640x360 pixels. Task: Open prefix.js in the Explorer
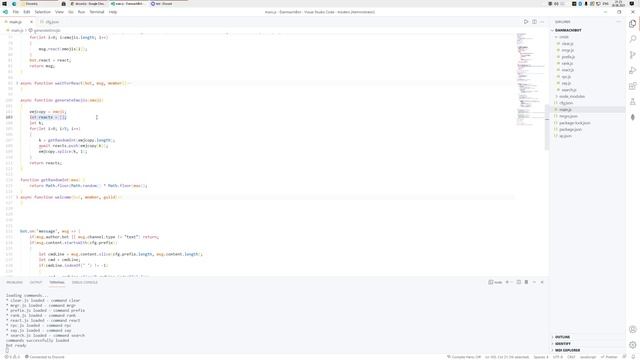click(x=568, y=57)
